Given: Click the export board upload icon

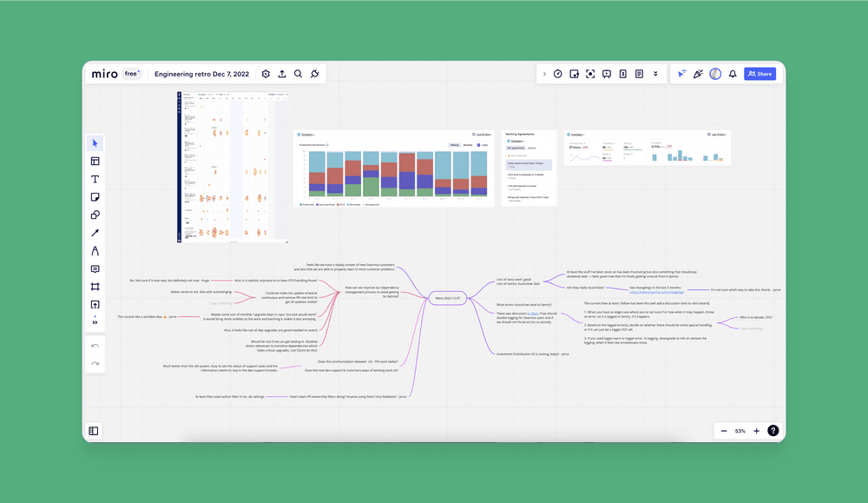Looking at the screenshot, I should [282, 74].
